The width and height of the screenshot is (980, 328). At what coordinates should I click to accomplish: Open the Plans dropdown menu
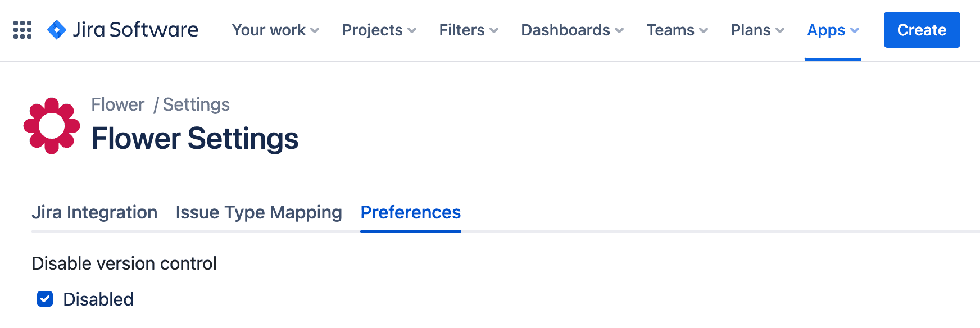tap(757, 30)
